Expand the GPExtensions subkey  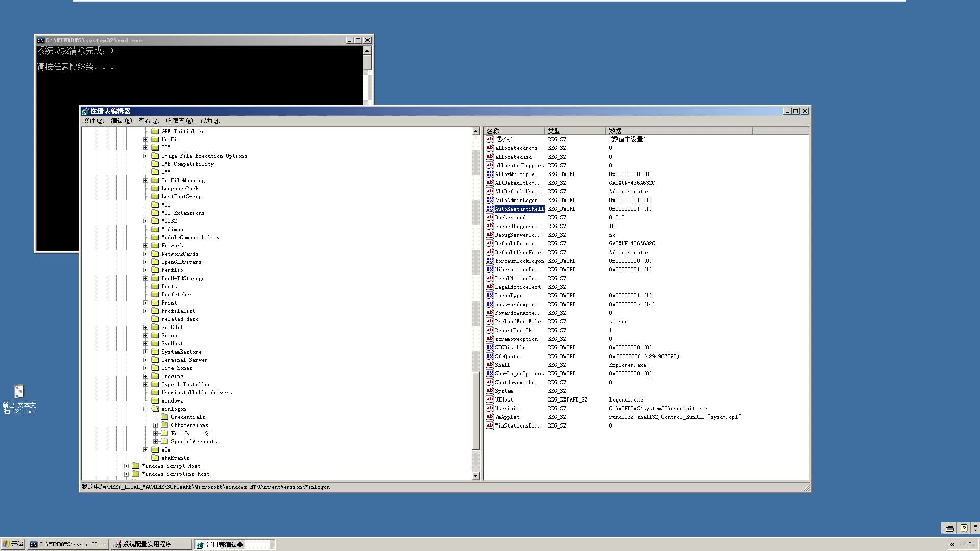click(x=156, y=425)
